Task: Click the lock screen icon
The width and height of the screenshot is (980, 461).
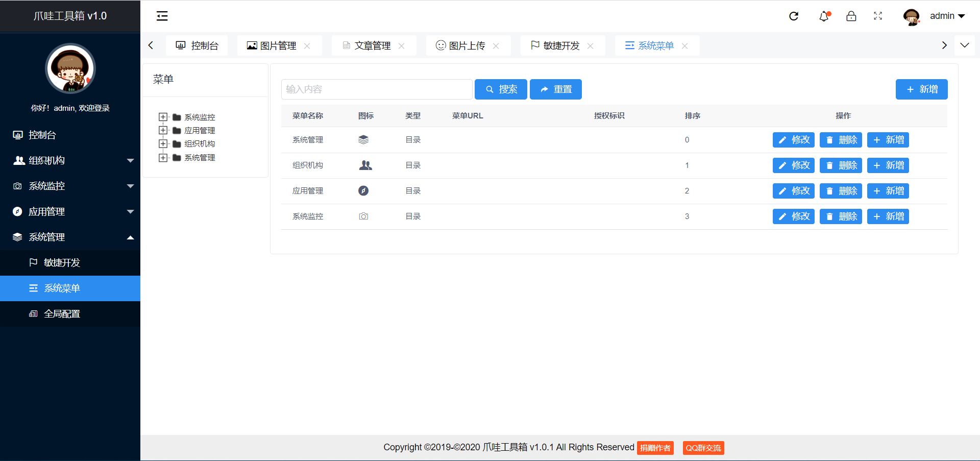Action: (851, 16)
